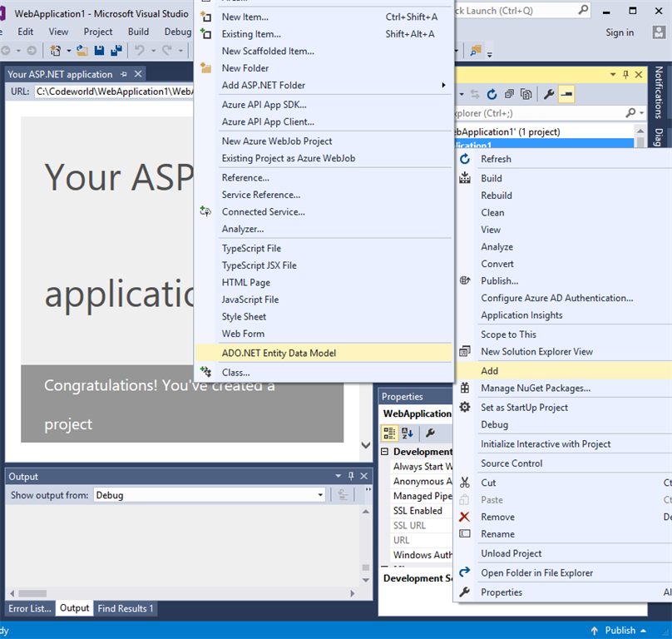This screenshot has height=639, width=672.
Task: Click the user account icon beside Sign in
Action: [659, 32]
